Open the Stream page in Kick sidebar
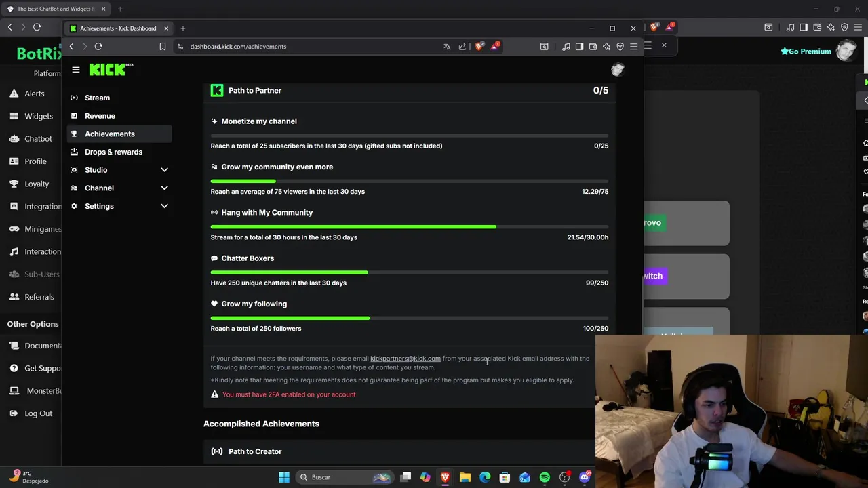The image size is (868, 488). pyautogui.click(x=97, y=98)
